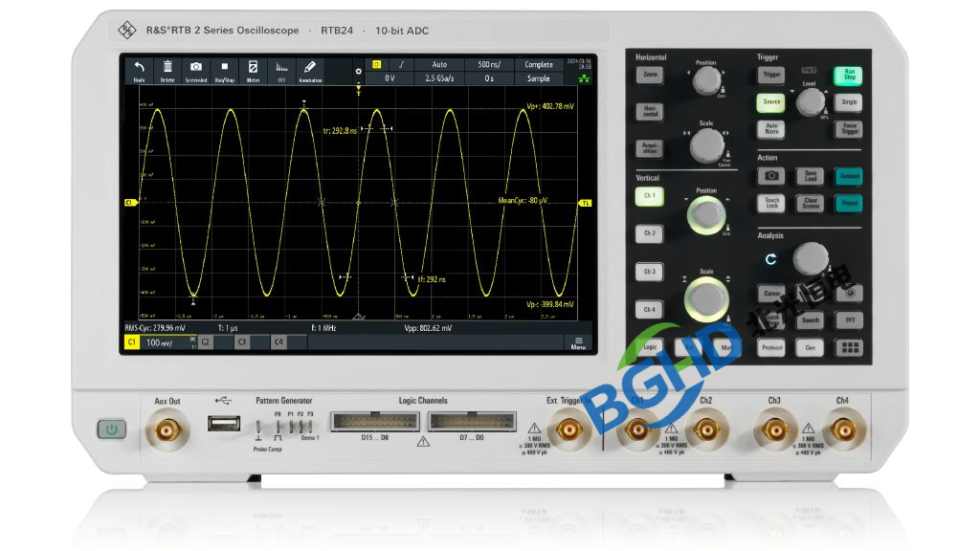Push the front-panel FFT button
This screenshot has width=980, height=551.
pyautogui.click(x=850, y=320)
